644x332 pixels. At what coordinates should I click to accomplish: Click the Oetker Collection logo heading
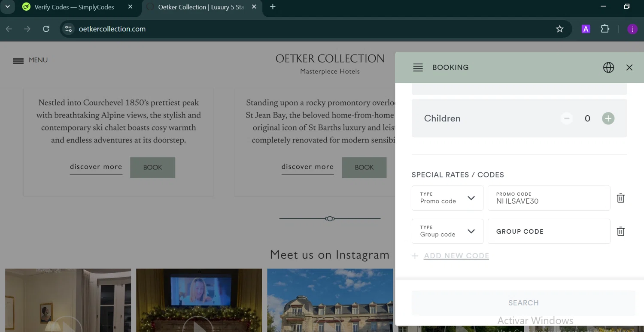(330, 59)
